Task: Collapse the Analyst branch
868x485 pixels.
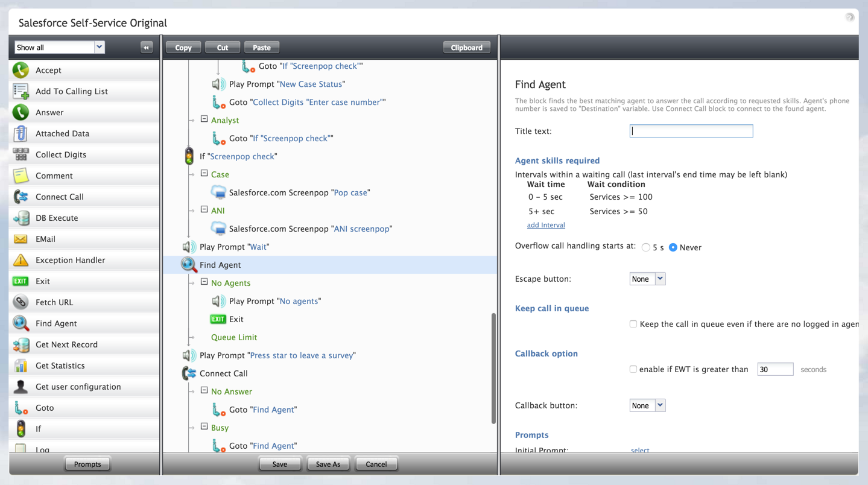Action: tap(204, 119)
